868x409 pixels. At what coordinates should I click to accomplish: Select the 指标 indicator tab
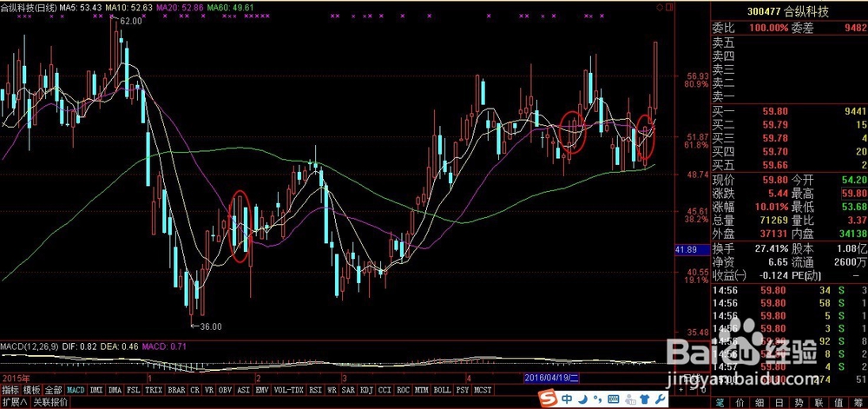click(x=10, y=390)
